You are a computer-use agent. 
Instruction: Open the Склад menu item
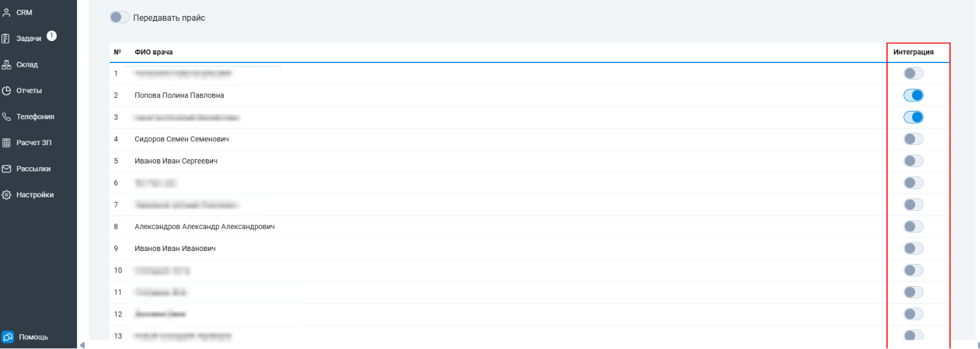(27, 64)
